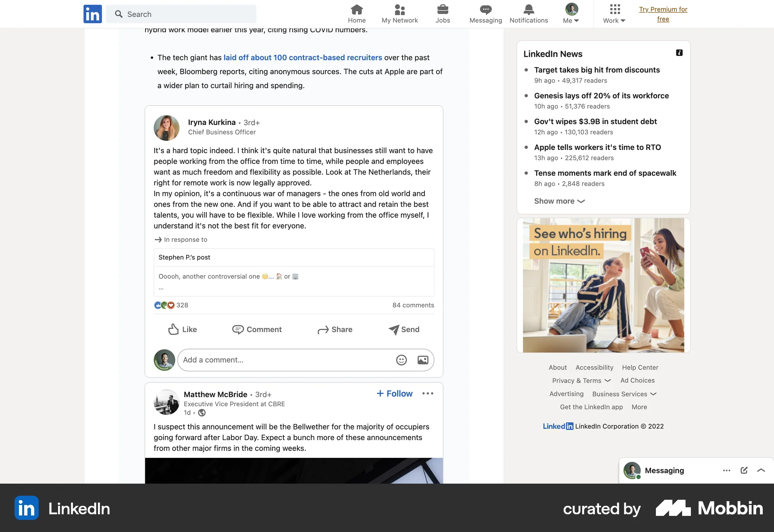Open the Jobs page
Viewport: 774px width, 532px height.
(x=442, y=14)
